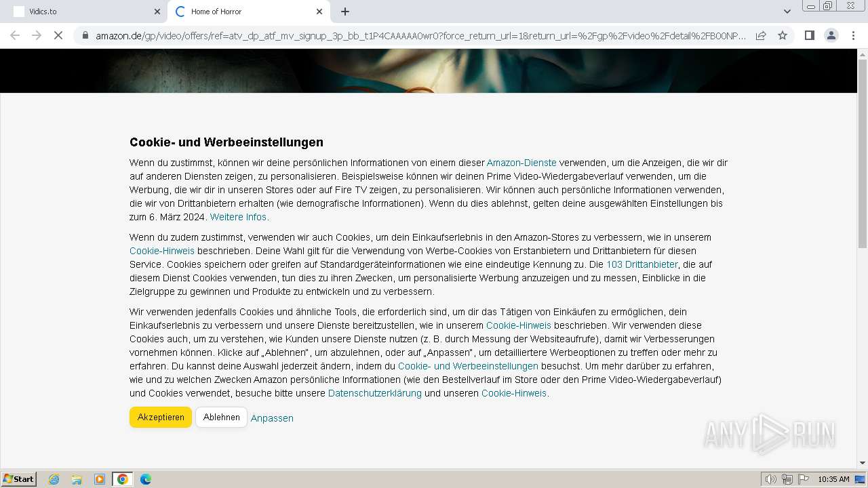Go back to the previous page
This screenshot has width=868, height=488.
point(15,35)
